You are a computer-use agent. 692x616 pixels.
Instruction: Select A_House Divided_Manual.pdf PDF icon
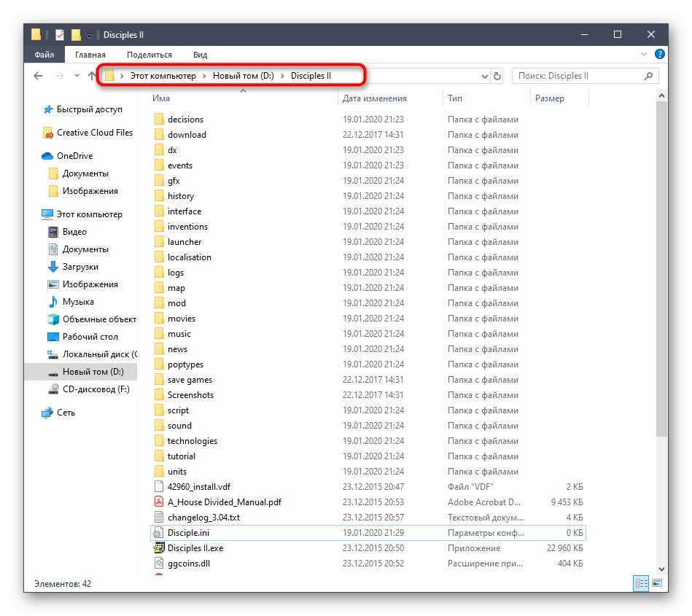pos(159,502)
